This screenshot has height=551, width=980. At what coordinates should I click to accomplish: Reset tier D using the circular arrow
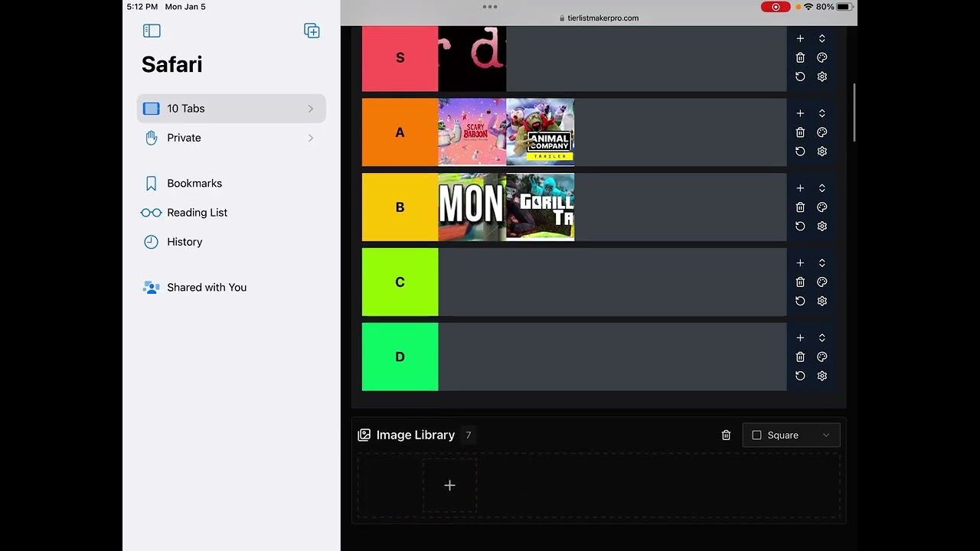tap(800, 376)
